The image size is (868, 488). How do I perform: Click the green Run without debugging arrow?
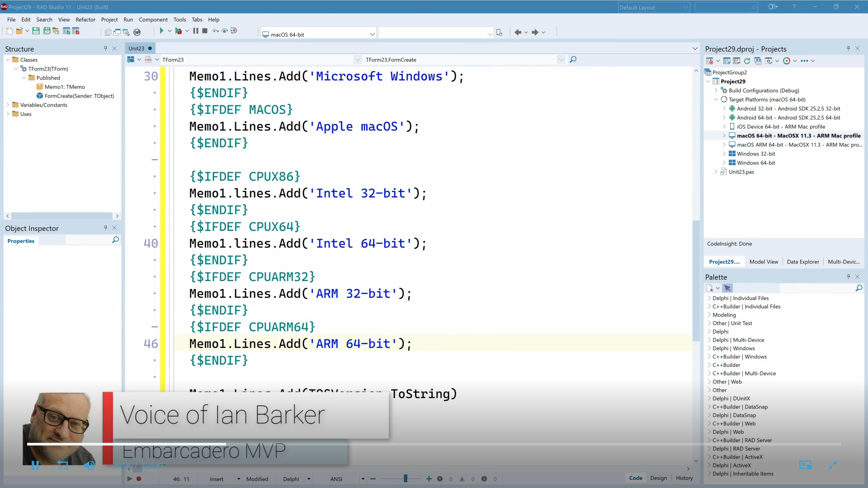coord(161,31)
